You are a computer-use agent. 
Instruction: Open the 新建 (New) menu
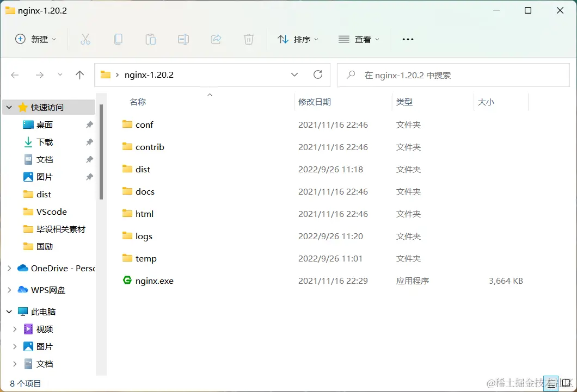pyautogui.click(x=36, y=39)
